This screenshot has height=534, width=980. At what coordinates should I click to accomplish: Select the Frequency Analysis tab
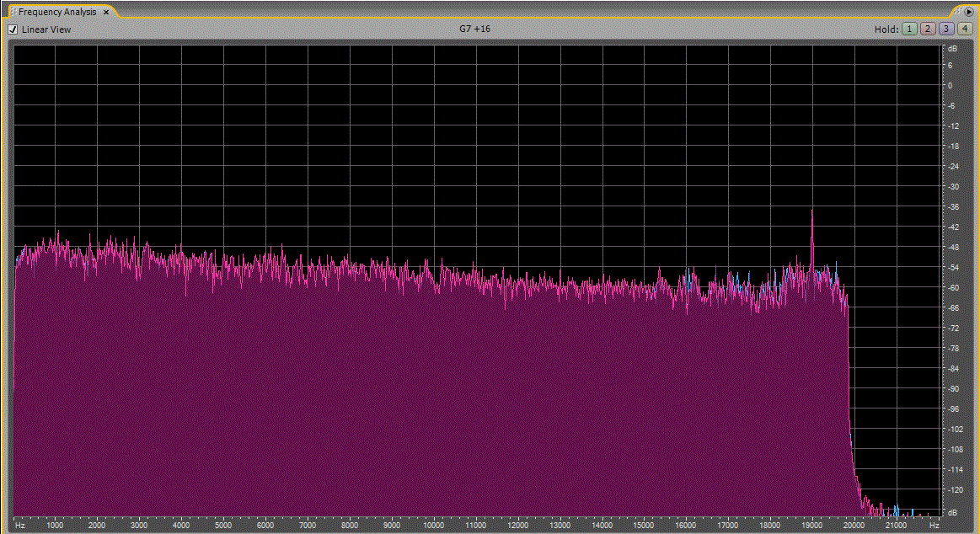57,12
